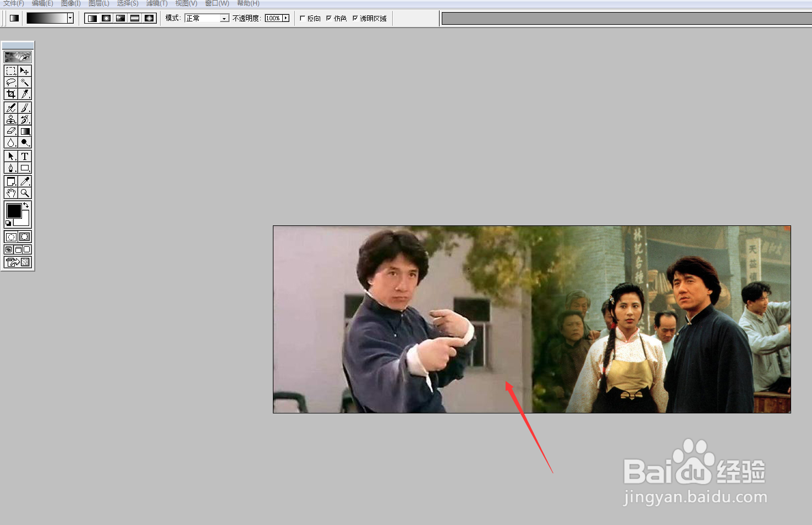Image resolution: width=812 pixels, height=525 pixels.
Task: Click the palette well gray area
Action: point(627,18)
